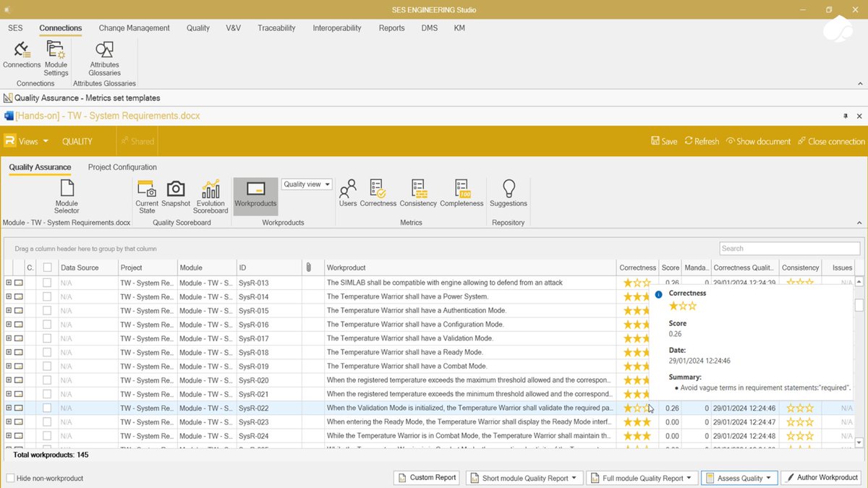Open Consistency metrics
Viewport: 868px width, 488px height.
click(x=418, y=194)
